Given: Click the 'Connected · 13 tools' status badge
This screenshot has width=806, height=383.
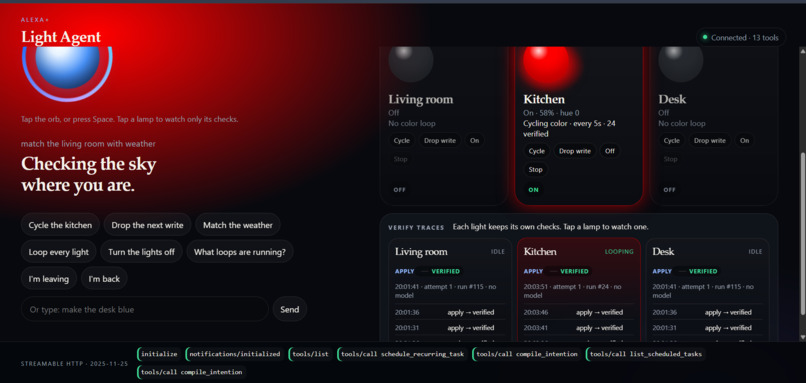Looking at the screenshot, I should click(x=741, y=38).
